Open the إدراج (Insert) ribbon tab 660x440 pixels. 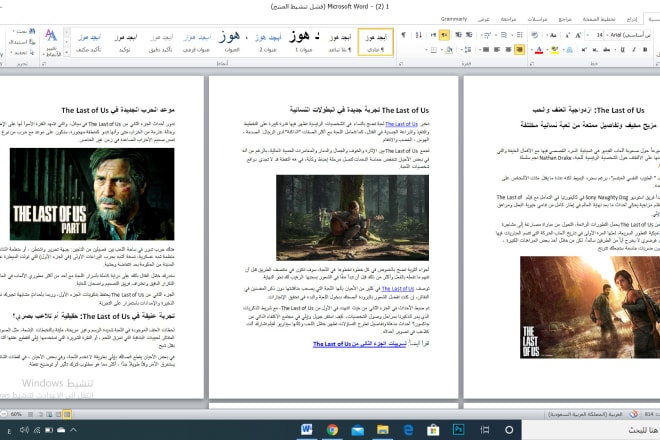coord(632,19)
